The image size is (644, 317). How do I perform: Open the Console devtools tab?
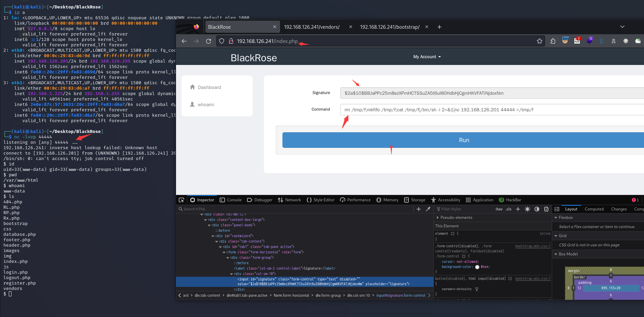pos(230,200)
